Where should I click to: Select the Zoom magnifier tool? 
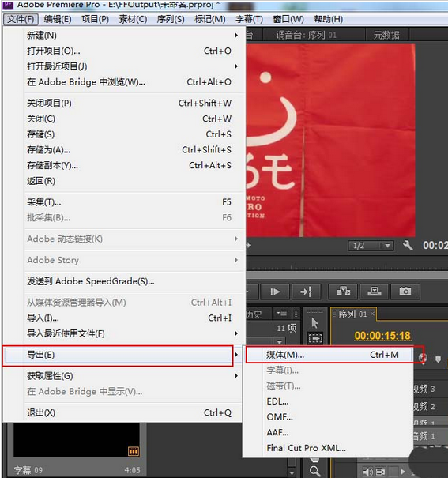click(314, 471)
